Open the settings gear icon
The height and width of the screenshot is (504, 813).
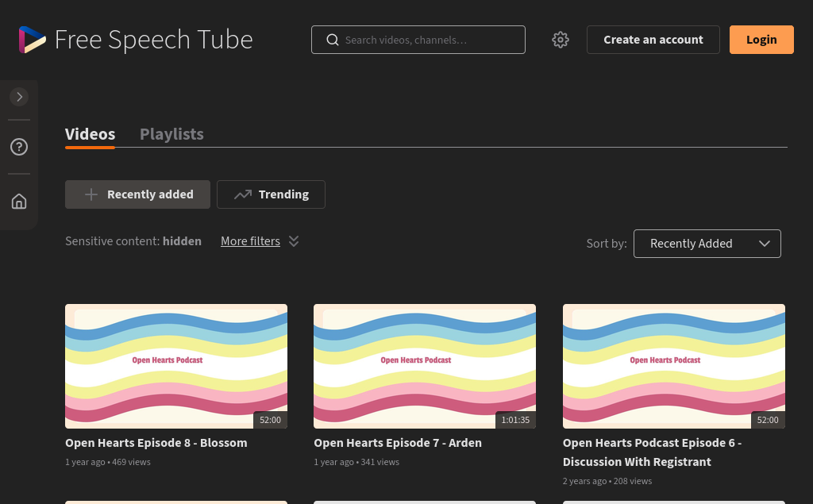[560, 40]
